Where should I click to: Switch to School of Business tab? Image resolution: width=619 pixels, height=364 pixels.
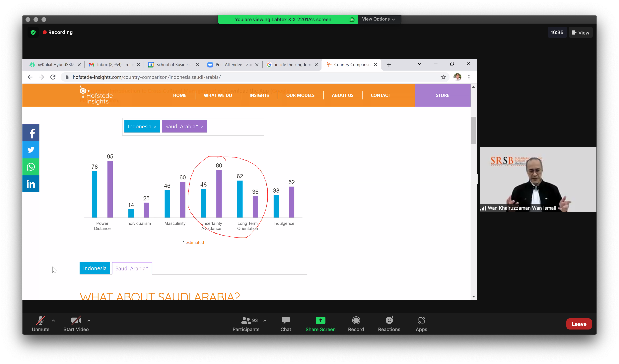click(173, 65)
